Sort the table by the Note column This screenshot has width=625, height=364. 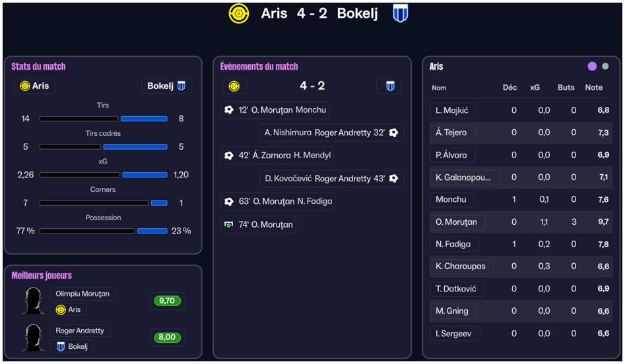point(593,88)
